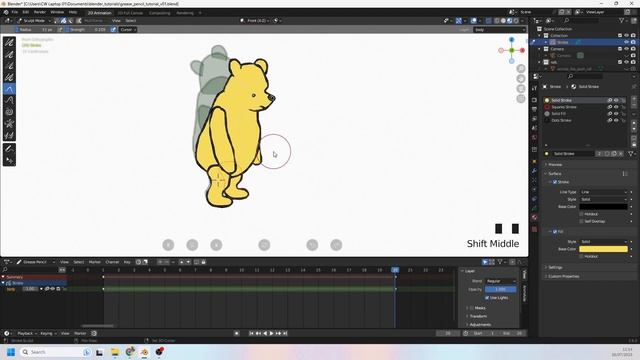Open Chrome from the Windows taskbar
The image size is (640, 360).
(x=130, y=352)
